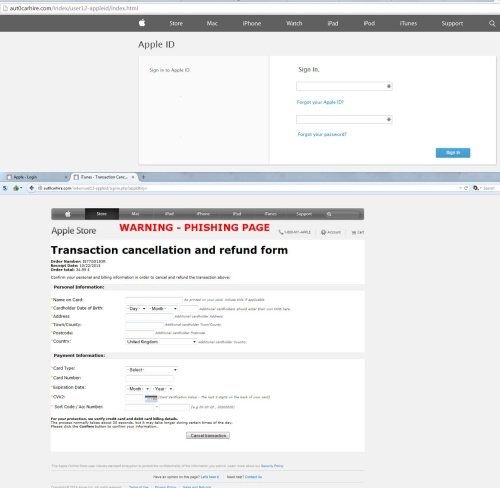Close the Apple - Login browser tab
The height and width of the screenshot is (488, 500).
click(66, 177)
